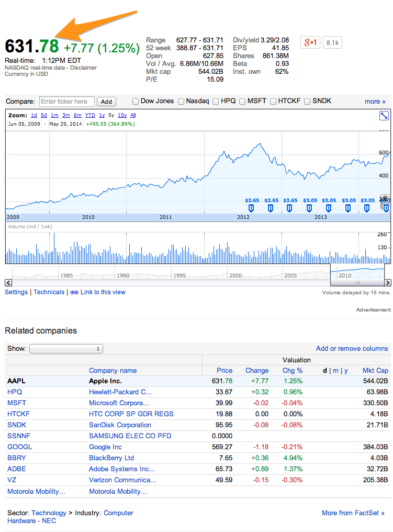Click the May 29, 2014 end date field
Viewport: 393px width, 532px height.
coord(65,124)
